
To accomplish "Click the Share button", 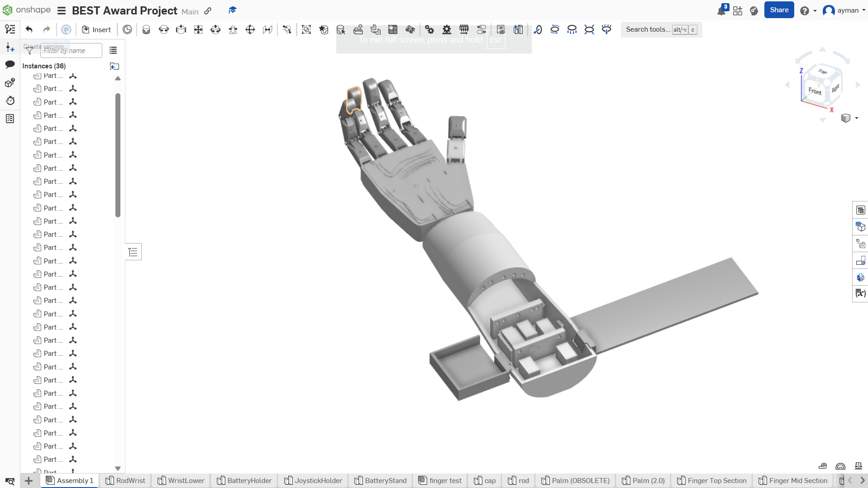I will pos(779,10).
